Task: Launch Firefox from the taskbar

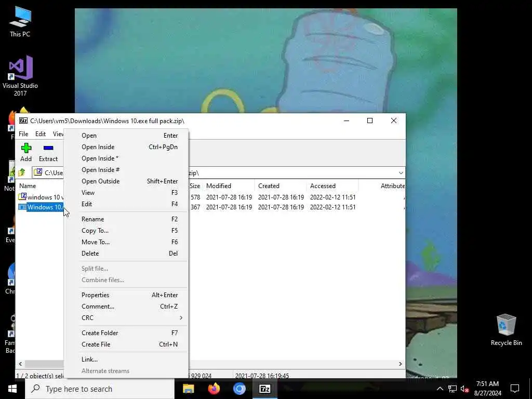Action: coord(214,389)
